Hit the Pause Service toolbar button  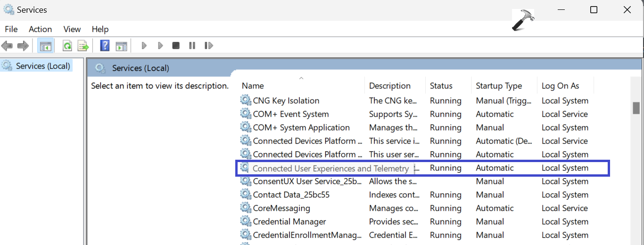pyautogui.click(x=192, y=46)
